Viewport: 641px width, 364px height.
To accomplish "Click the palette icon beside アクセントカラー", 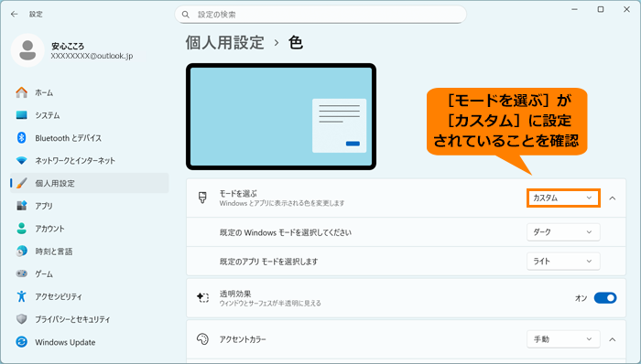I will [x=202, y=339].
